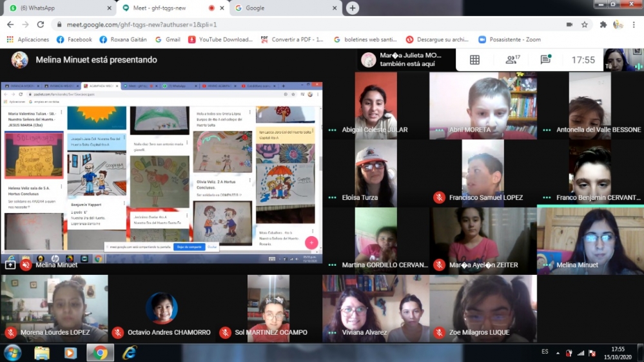Open the YouTube Download bookmark
Viewport: 644px width, 362px height.
click(x=220, y=39)
